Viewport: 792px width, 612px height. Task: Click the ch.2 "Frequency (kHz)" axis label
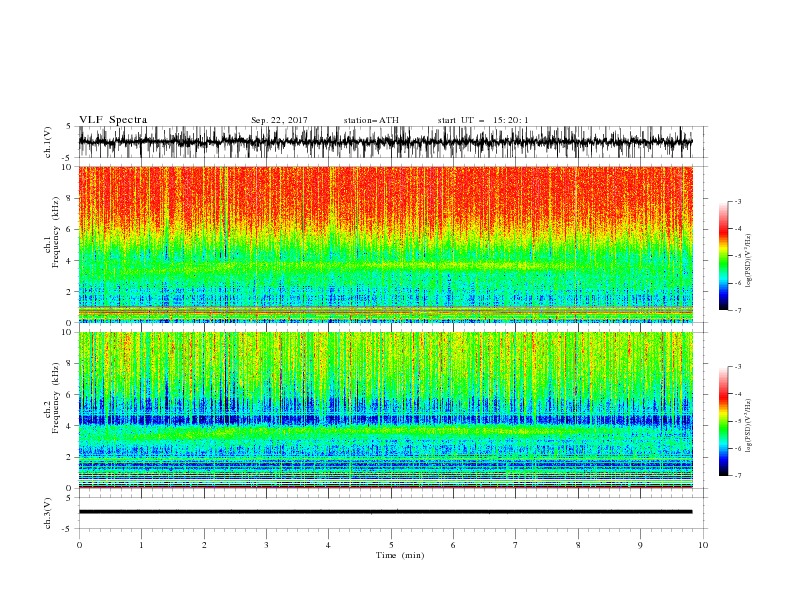pos(56,398)
